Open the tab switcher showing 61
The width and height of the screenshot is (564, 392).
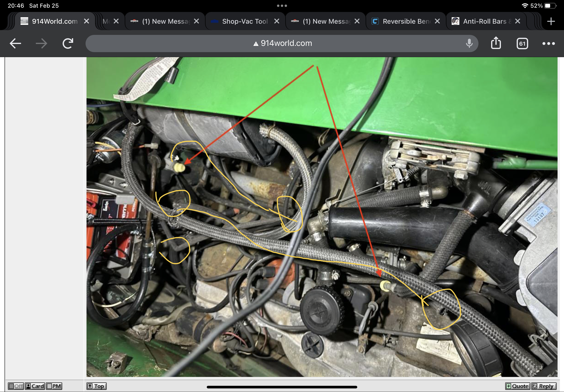click(x=522, y=44)
